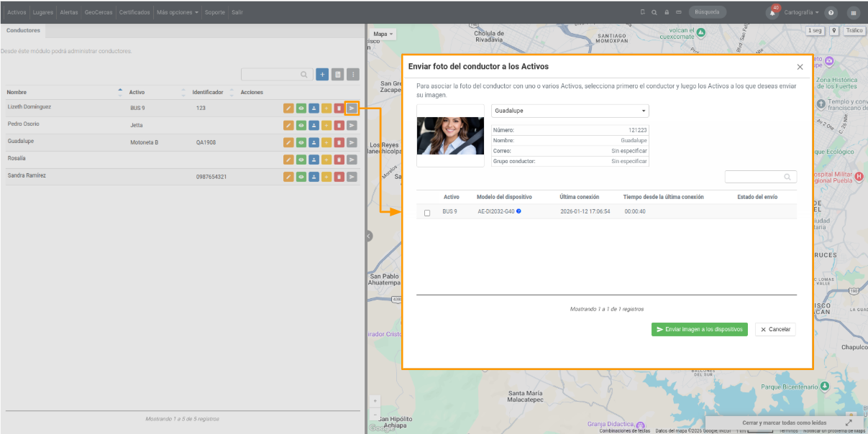The image size is (868, 434).
Task: Click Enviar imagen a los dispositivos
Action: (x=700, y=329)
